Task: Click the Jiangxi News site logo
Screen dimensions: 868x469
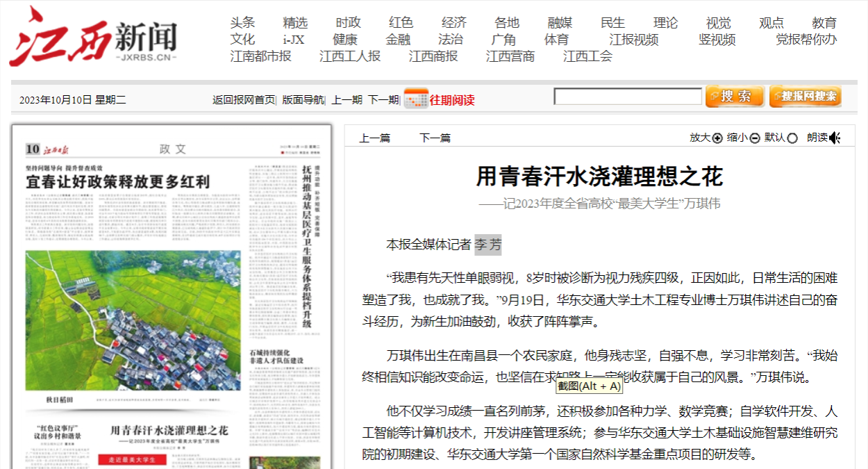Action: [92, 36]
